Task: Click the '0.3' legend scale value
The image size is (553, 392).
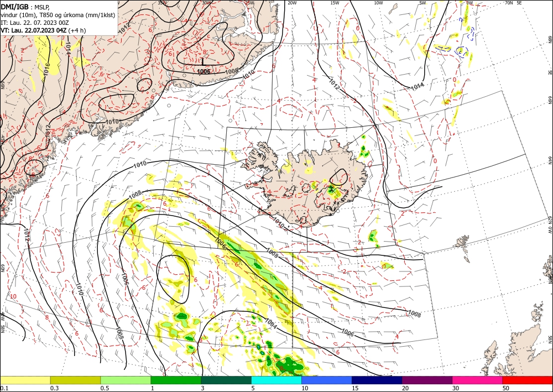Action: coord(54,388)
